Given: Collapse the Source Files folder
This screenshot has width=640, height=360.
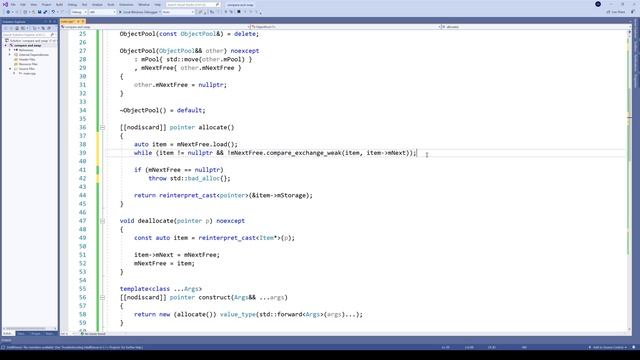Looking at the screenshot, I should pyautogui.click(x=10, y=69).
